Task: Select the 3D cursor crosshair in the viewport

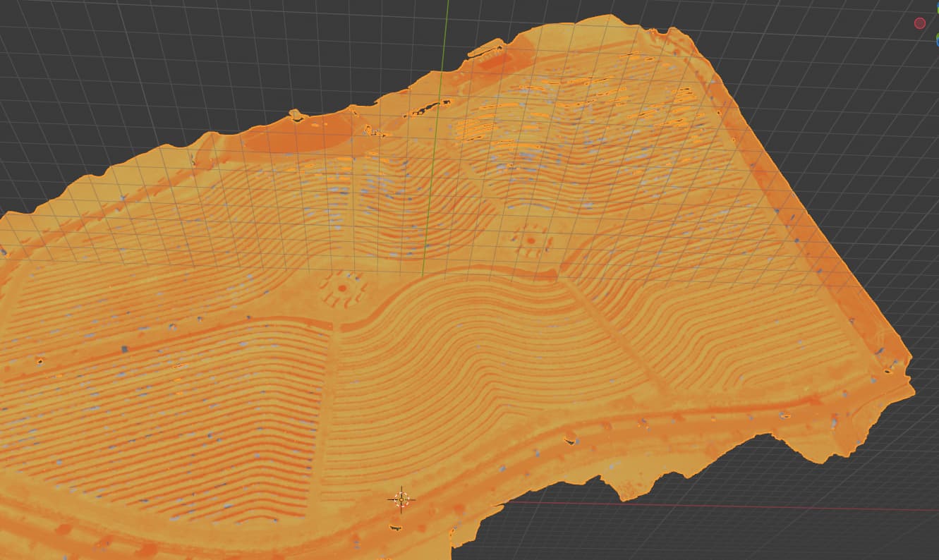Action: [x=401, y=500]
